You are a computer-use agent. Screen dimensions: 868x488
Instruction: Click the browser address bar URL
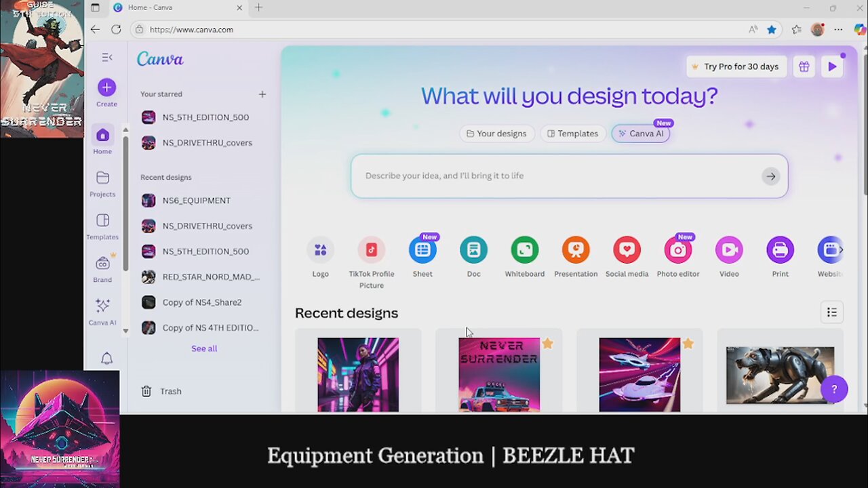click(191, 30)
